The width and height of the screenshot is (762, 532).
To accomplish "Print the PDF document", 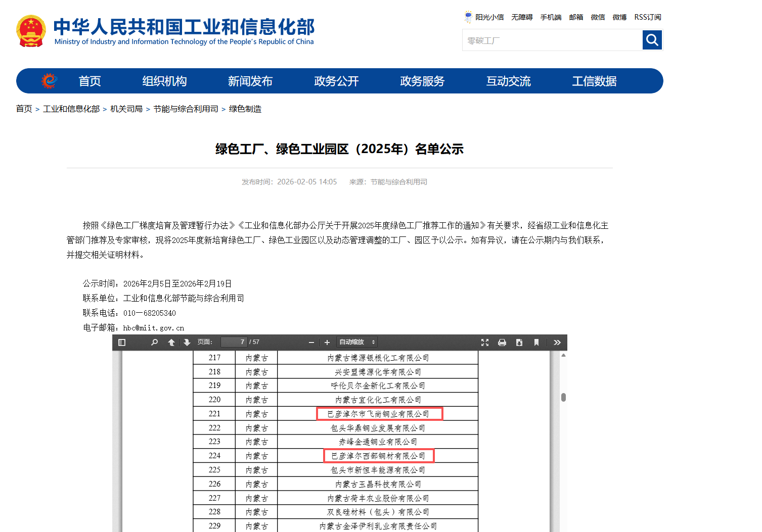I will click(502, 343).
